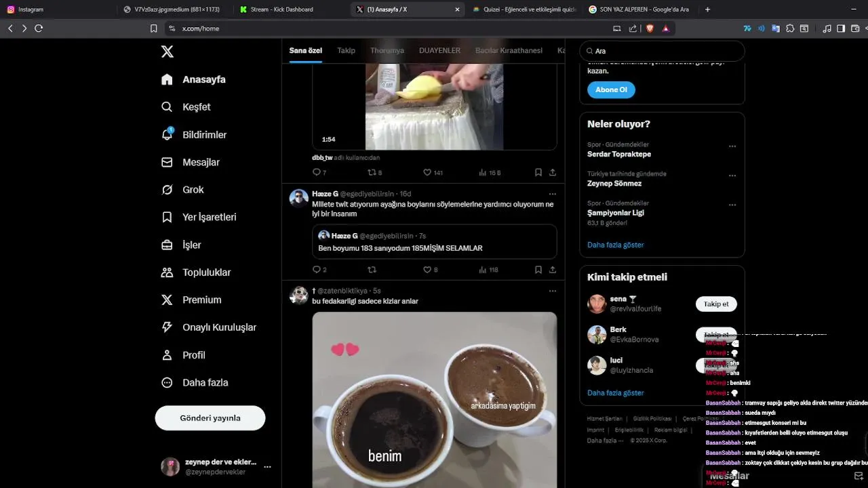This screenshot has width=868, height=488.
Task: Go back with browser back arrow
Action: tap(10, 28)
